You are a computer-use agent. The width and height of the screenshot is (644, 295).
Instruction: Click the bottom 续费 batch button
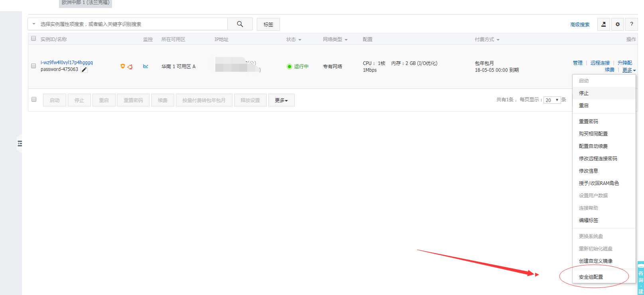pyautogui.click(x=163, y=100)
